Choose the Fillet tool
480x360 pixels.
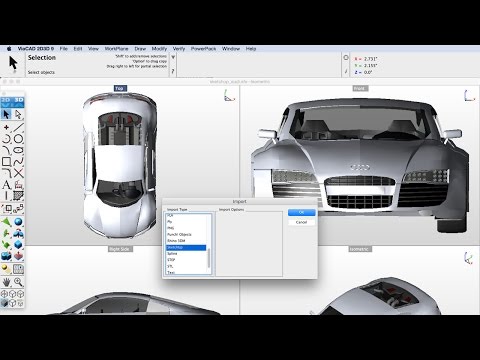[x=6, y=173]
